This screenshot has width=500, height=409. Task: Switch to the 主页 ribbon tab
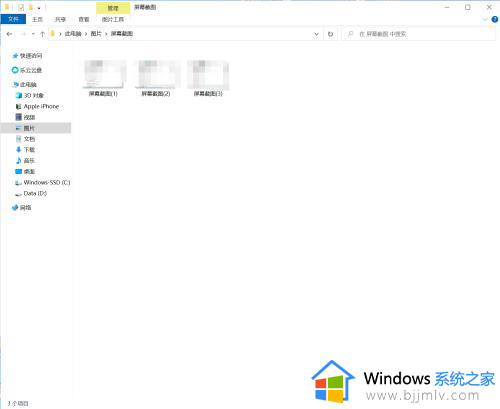click(x=37, y=19)
